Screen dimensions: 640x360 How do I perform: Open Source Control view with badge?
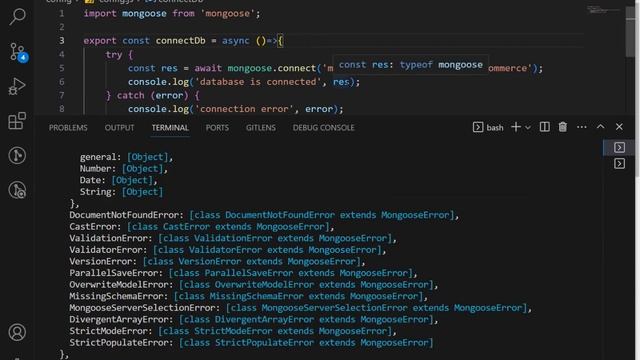(17, 52)
